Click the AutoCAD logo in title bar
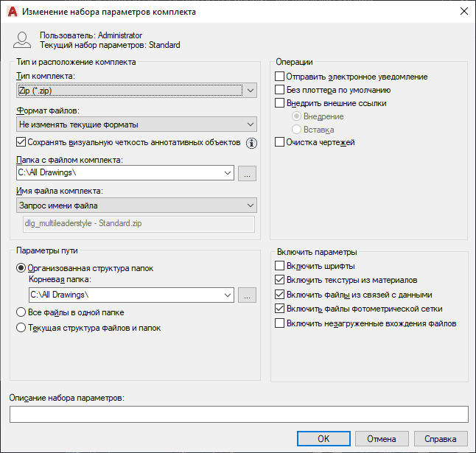The image size is (476, 453). pos(13,12)
